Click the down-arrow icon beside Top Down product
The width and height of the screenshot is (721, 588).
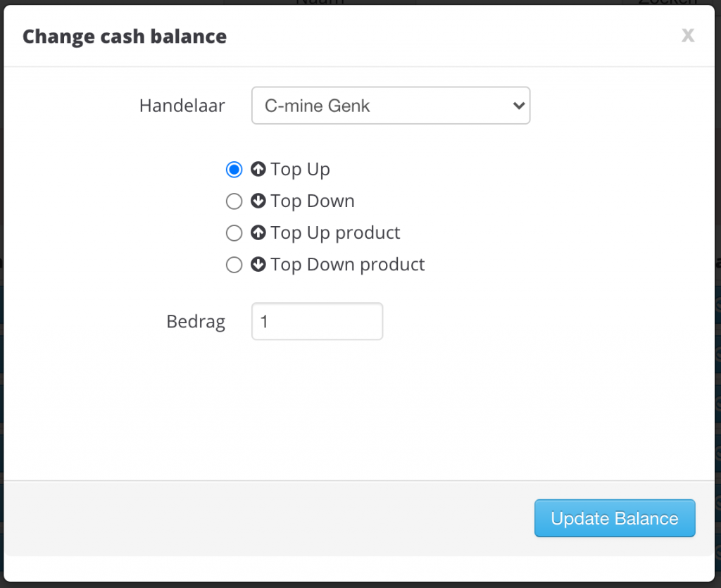258,264
